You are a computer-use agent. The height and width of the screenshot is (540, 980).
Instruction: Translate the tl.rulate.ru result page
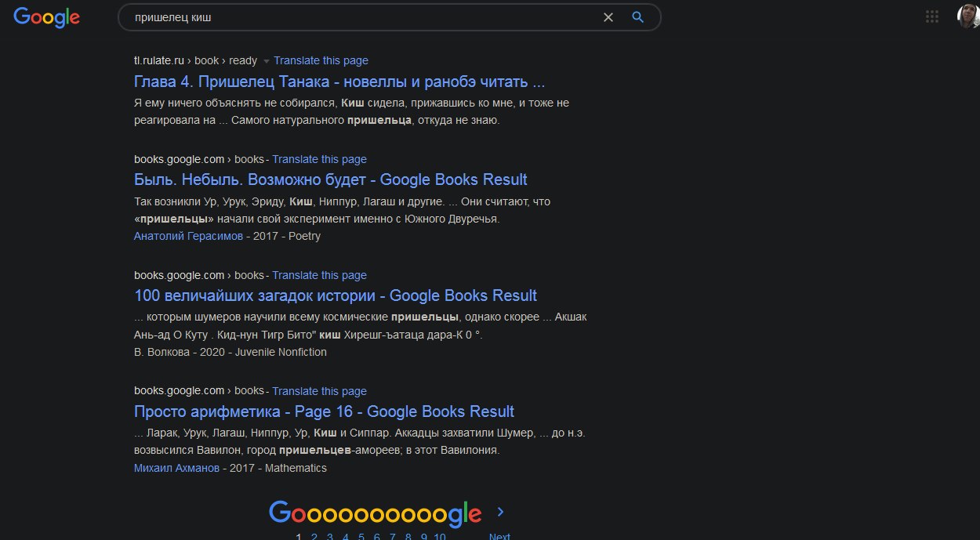pos(321,60)
